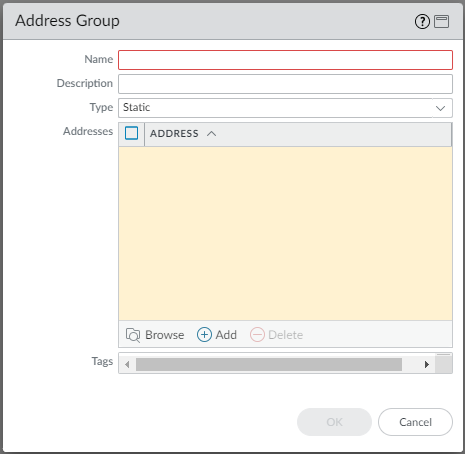The height and width of the screenshot is (454, 465).
Task: Click the blue plus Add icon
Action: 204,334
